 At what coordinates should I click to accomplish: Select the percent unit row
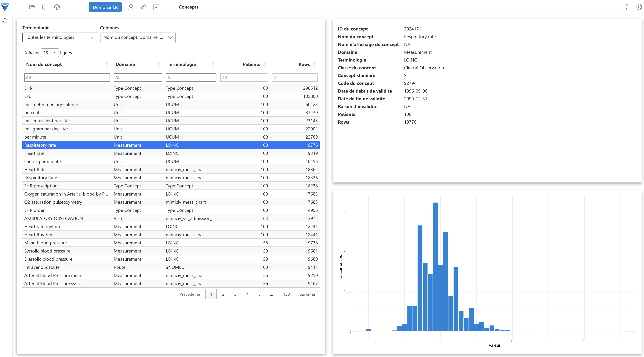pos(171,113)
